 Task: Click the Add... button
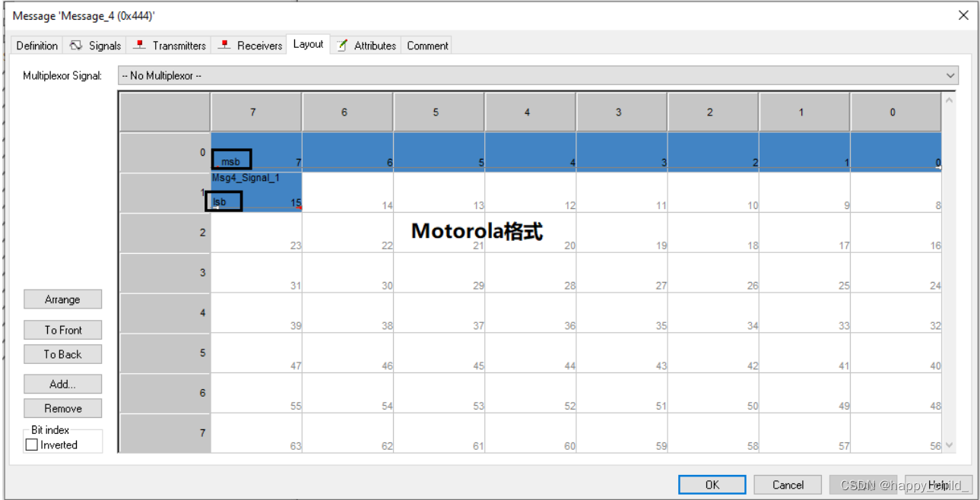coord(62,384)
